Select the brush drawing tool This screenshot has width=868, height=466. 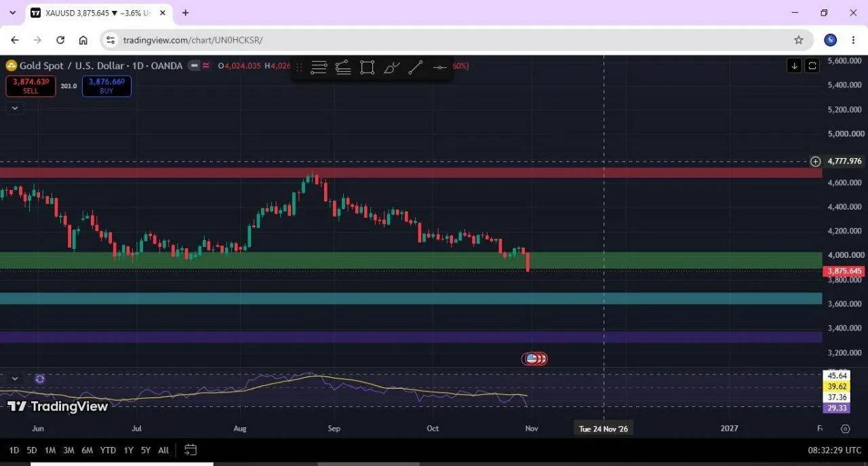click(392, 67)
